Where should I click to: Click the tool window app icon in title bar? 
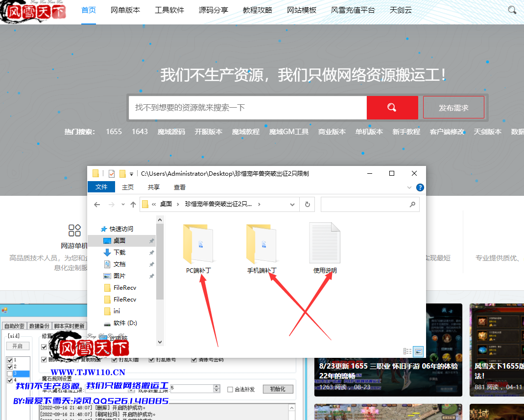click(x=4, y=310)
